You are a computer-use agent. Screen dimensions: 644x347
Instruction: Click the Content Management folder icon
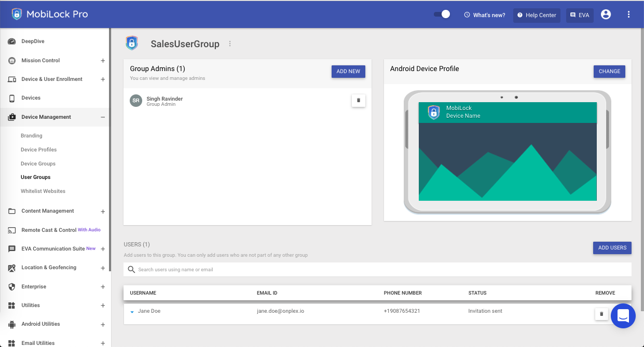point(11,211)
